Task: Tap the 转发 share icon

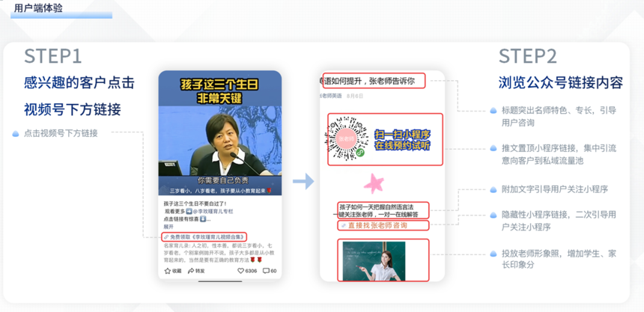Action: pos(192,271)
